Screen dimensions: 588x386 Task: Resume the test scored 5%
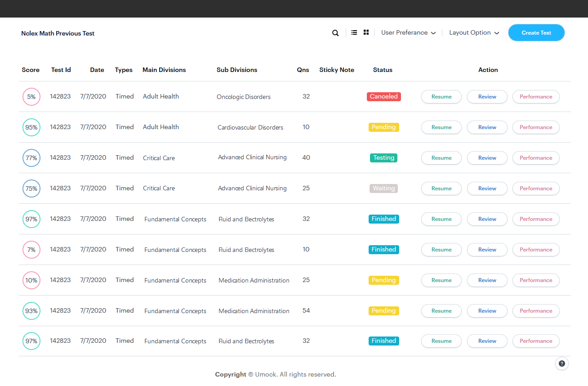(441, 97)
